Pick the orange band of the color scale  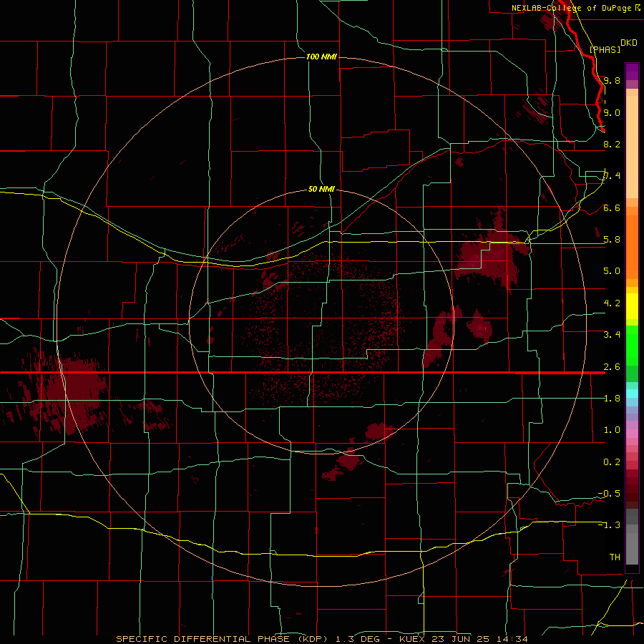coord(632,246)
